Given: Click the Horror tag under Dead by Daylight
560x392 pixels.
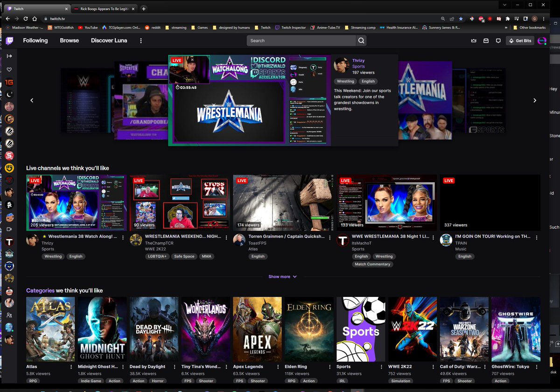Looking at the screenshot, I should pos(158,381).
